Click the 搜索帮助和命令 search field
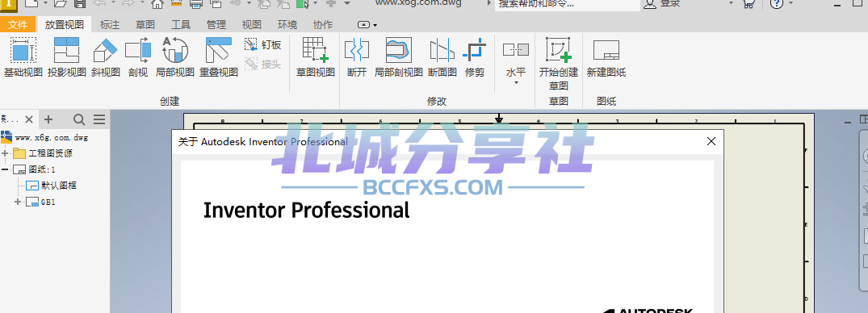The height and width of the screenshot is (313, 868). point(567,4)
